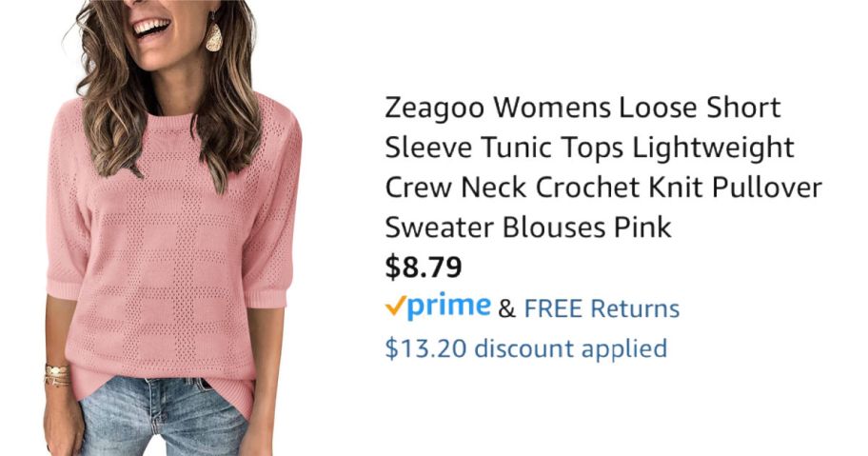
Task: Click the word 'Returns' in blue
Action: pos(635,308)
